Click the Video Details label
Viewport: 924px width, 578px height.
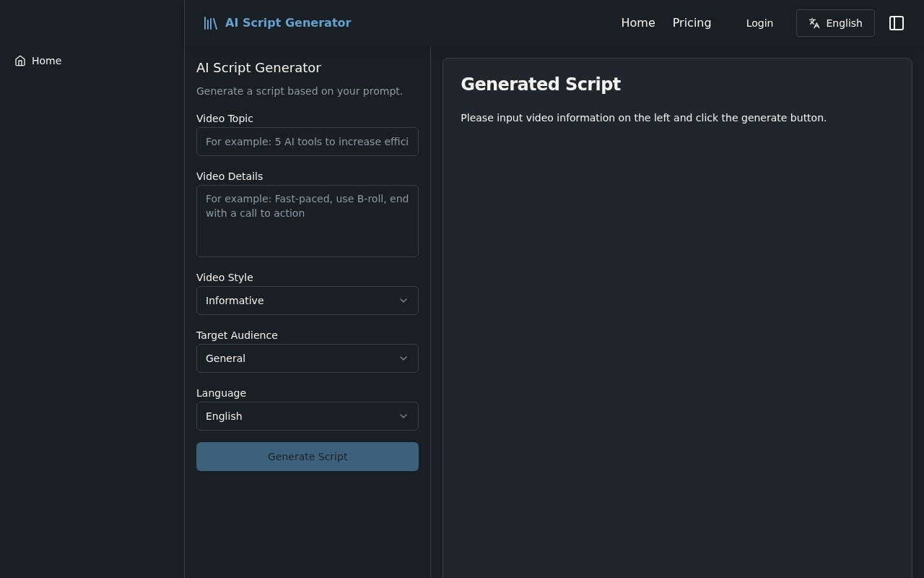click(x=230, y=176)
